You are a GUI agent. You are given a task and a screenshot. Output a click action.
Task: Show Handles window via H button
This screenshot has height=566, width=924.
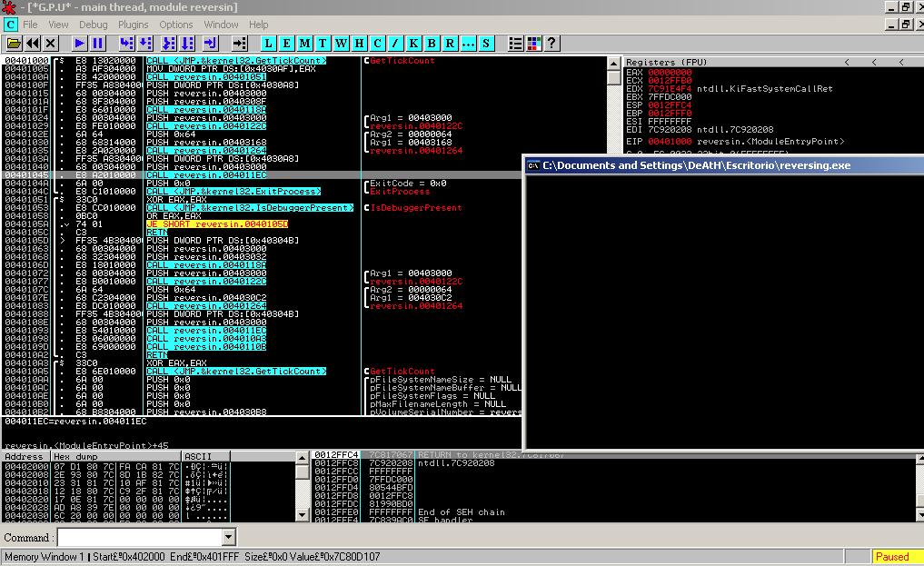click(x=359, y=44)
